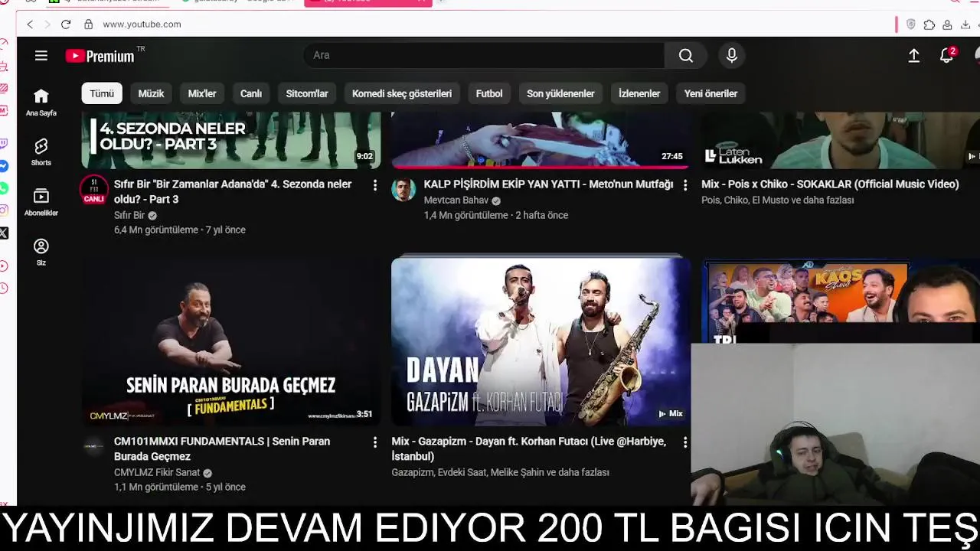980x551 pixels.
Task: Go forward in browser
Action: (x=47, y=24)
